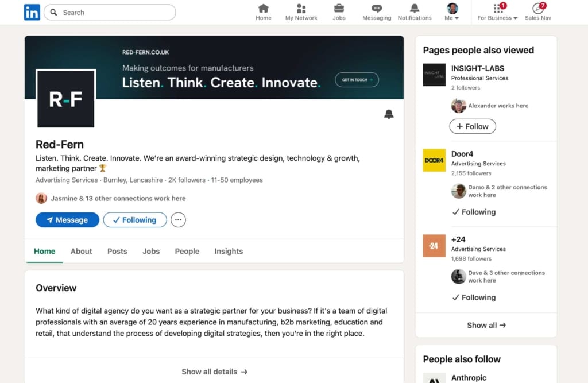Open the more options ellipsis button
This screenshot has width=588, height=383.
click(178, 220)
